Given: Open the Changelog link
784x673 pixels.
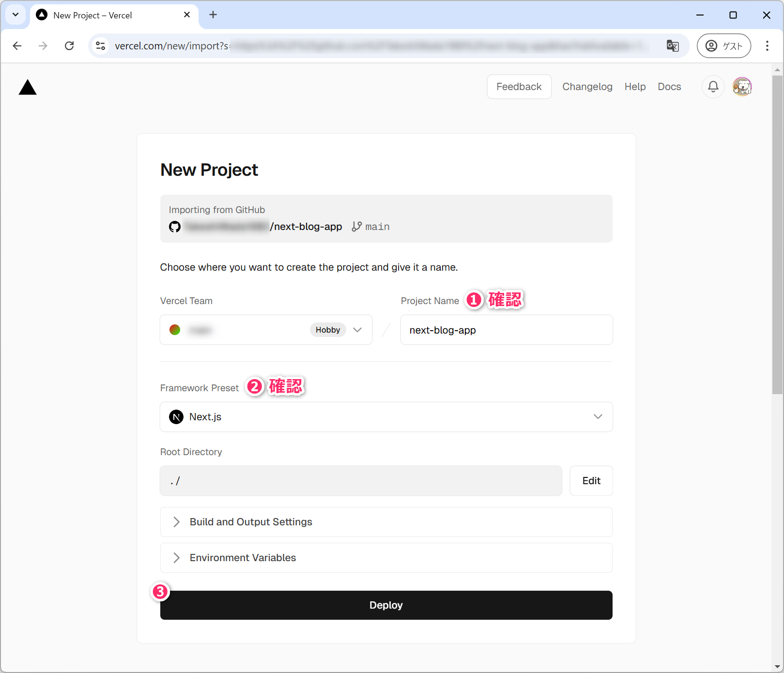Looking at the screenshot, I should click(587, 87).
